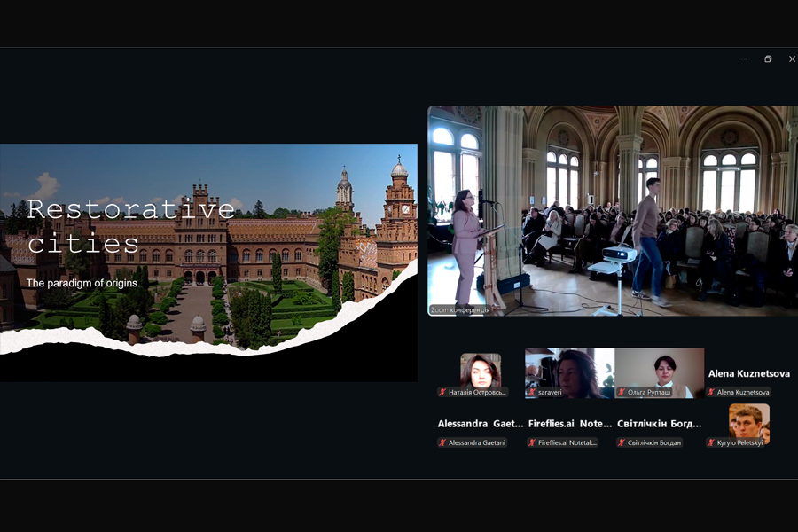Open the main Zoom conference hall video
798x532 pixels.
613,211
